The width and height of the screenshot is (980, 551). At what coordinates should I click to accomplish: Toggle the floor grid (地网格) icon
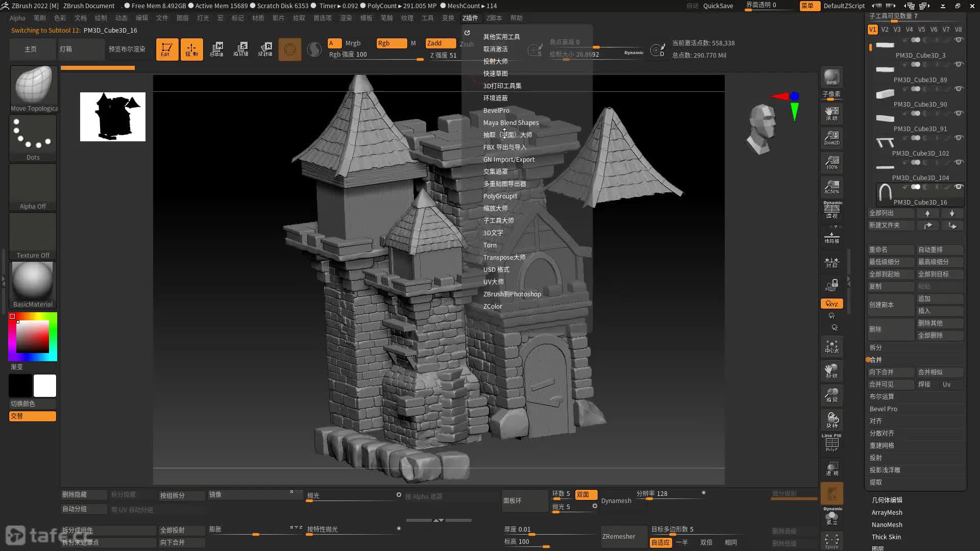click(x=831, y=237)
